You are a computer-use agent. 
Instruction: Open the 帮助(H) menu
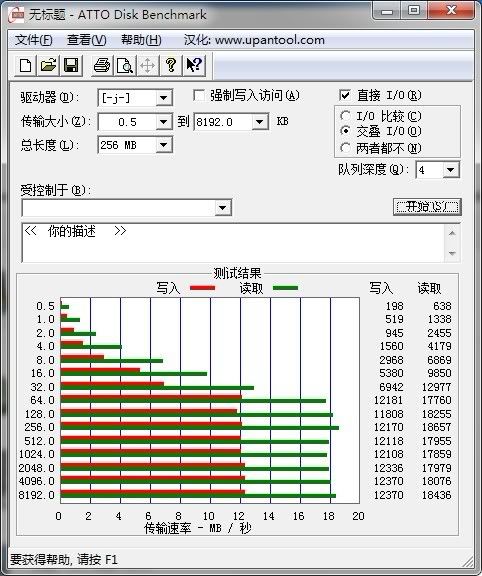(141, 40)
